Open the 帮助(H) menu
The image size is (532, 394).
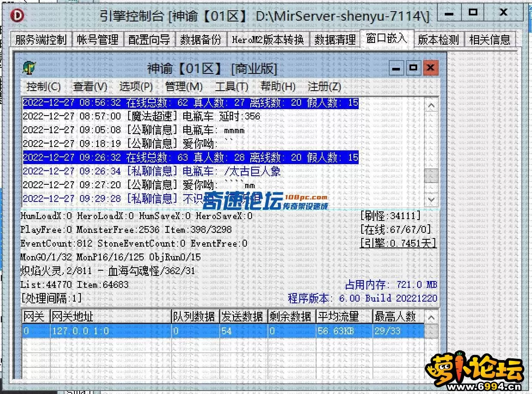(278, 86)
